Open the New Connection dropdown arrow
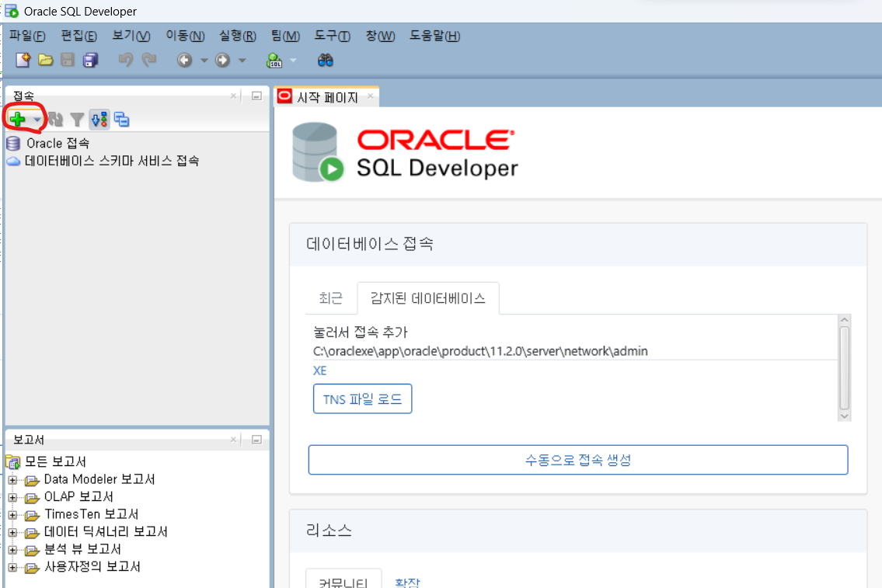Image resolution: width=882 pixels, height=588 pixels. pos(37,119)
